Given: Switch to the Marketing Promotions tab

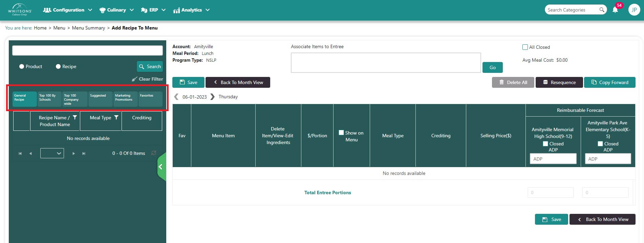Looking at the screenshot, I should tap(125, 99).
